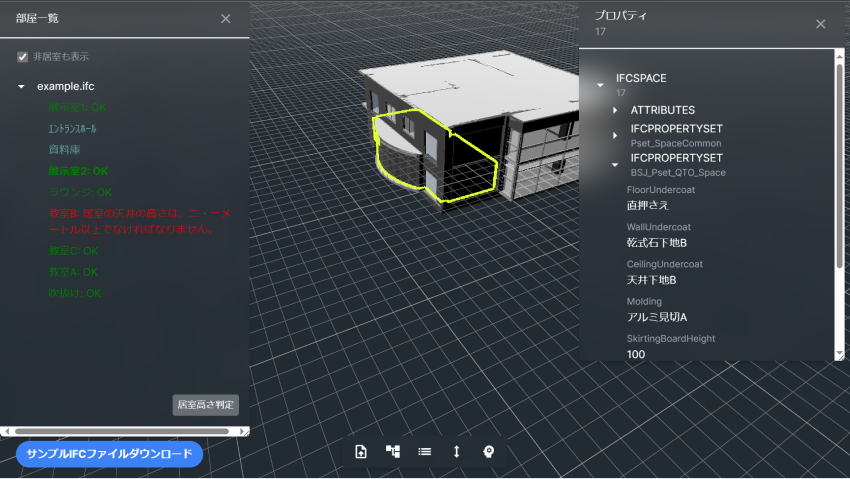850x479 pixels.
Task: Open the model tree structure icon
Action: pos(393,451)
